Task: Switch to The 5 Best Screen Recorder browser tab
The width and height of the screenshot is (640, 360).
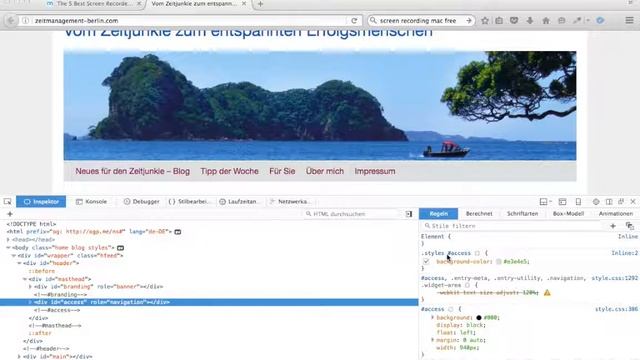Action: (94, 4)
